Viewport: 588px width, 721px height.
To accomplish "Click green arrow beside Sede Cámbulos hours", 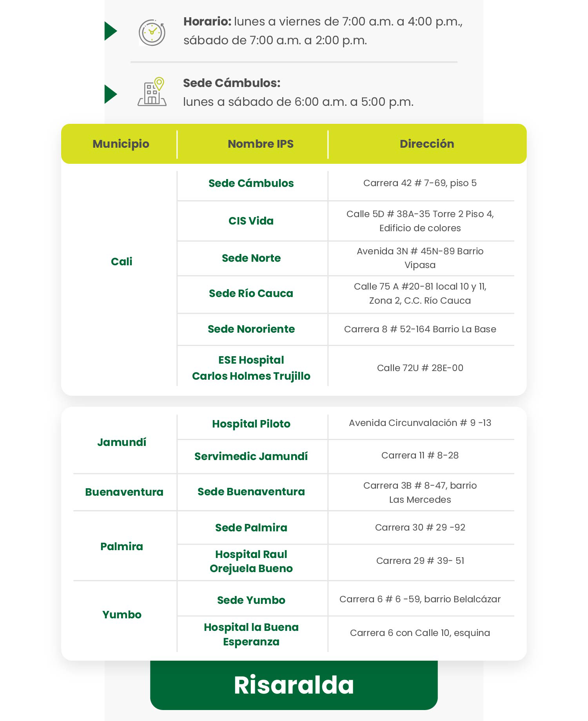I will click(x=111, y=94).
